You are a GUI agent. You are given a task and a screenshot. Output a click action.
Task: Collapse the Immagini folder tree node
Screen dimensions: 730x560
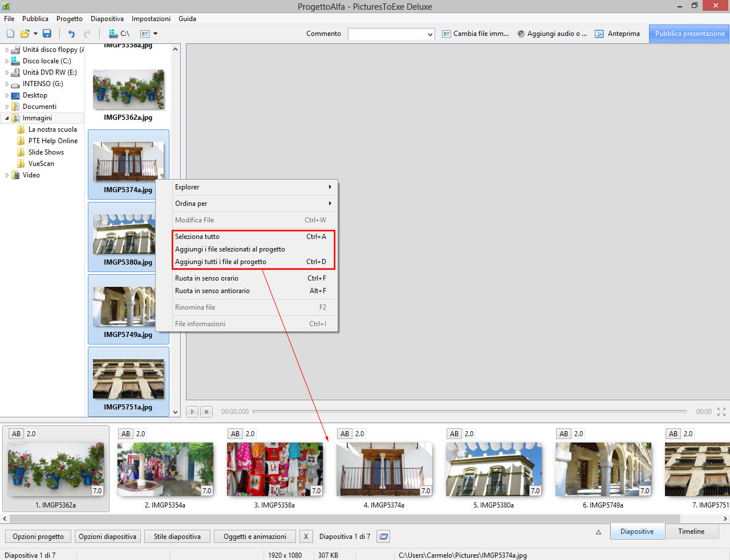click(7, 118)
